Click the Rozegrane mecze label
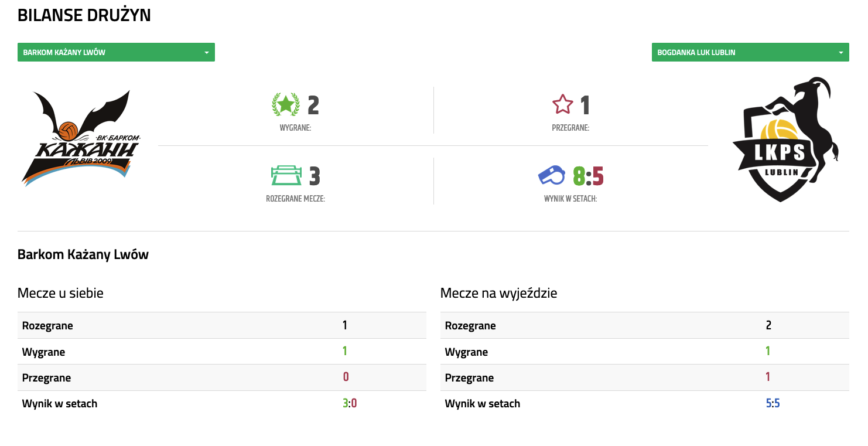 [x=295, y=199]
